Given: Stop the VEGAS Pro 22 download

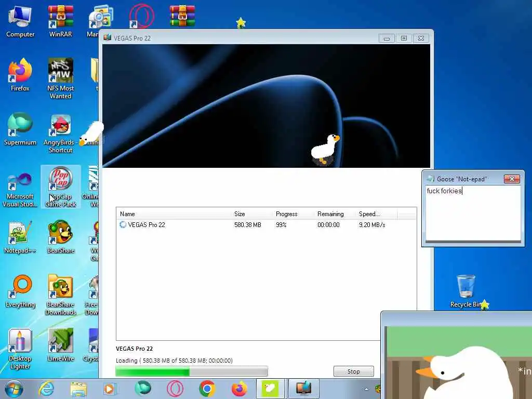Looking at the screenshot, I should click(353, 371).
